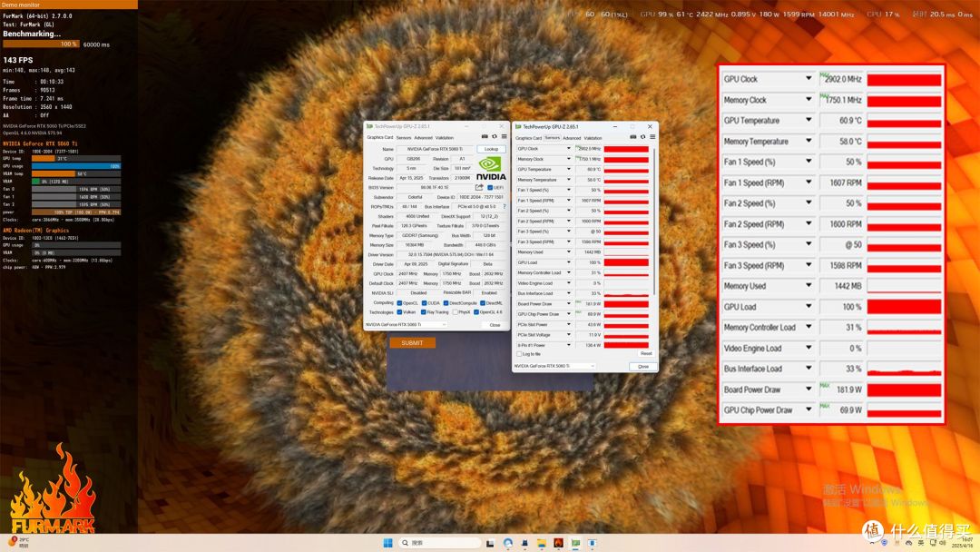Click the Reset button in the Sensors window
This screenshot has width=980, height=552.
pos(646,354)
